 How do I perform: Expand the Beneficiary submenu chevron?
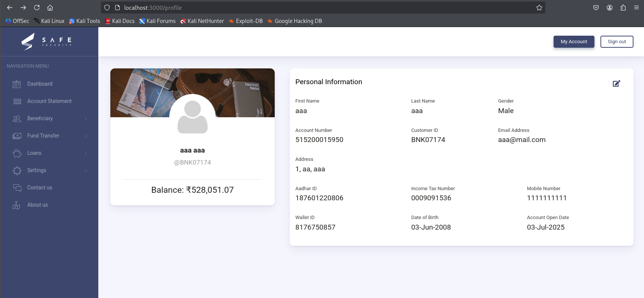(86, 119)
